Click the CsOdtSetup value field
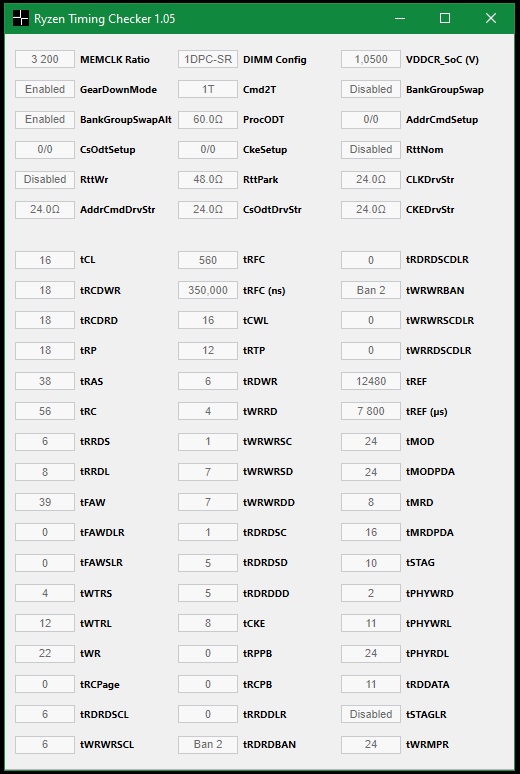 (x=45, y=150)
